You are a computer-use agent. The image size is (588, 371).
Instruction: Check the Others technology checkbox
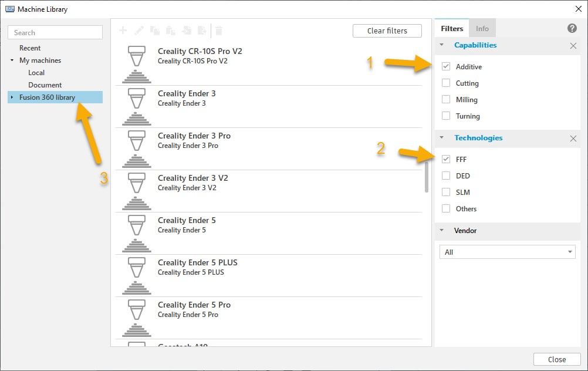tap(446, 208)
